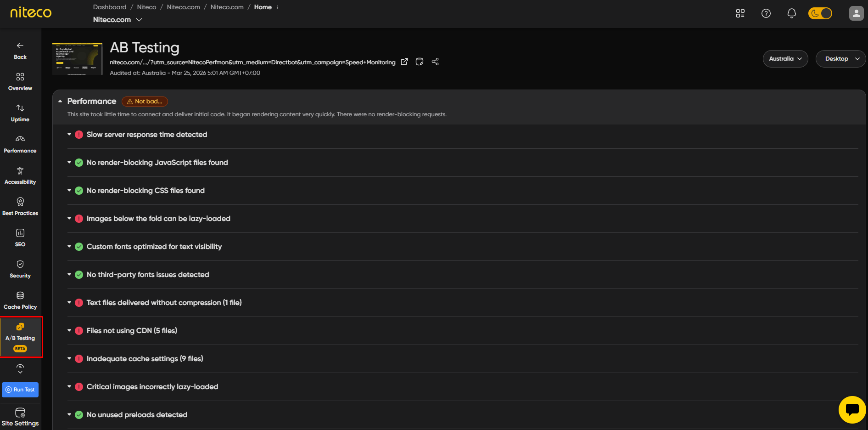Open A/B Testing beta in sidebar

[20, 337]
